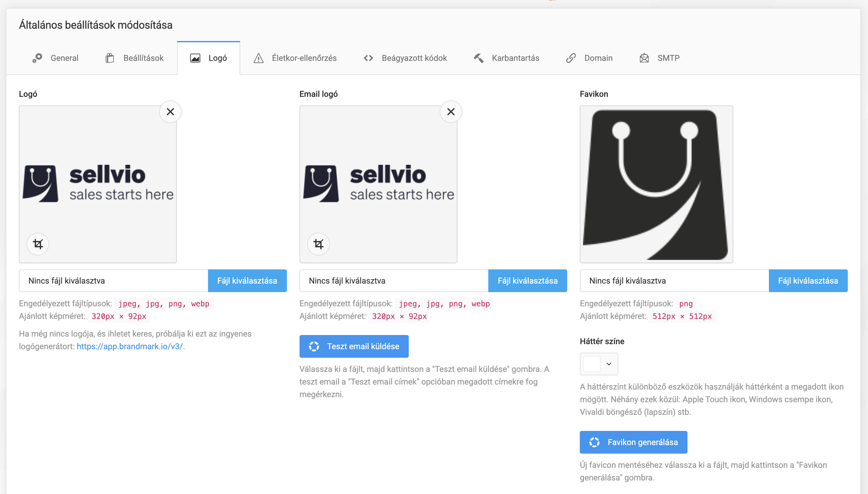Choose a file for the Favikon upload

808,280
